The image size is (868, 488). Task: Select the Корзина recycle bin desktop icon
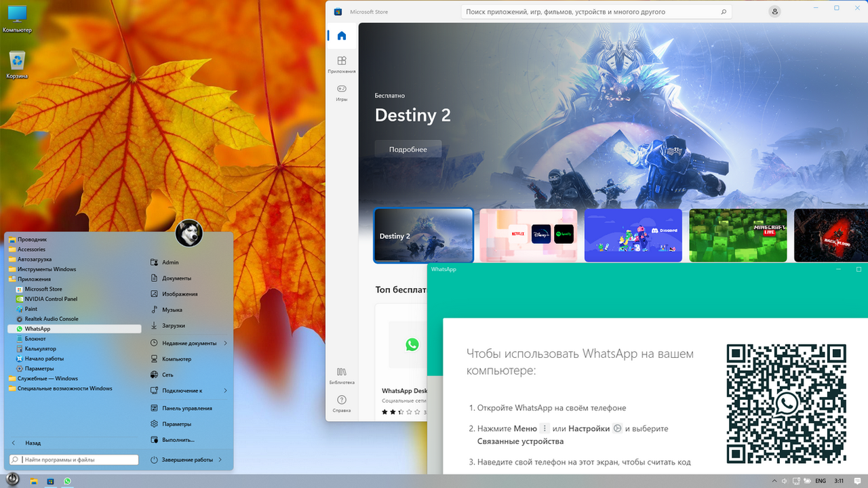(17, 65)
